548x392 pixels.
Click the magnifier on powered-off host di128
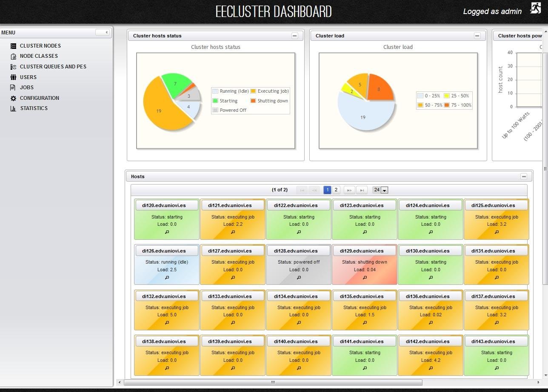point(298,278)
